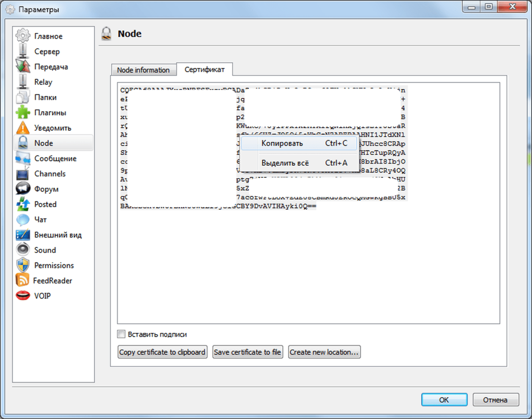
Task: Open Уведомить warning triangle icon
Action: click(x=23, y=128)
